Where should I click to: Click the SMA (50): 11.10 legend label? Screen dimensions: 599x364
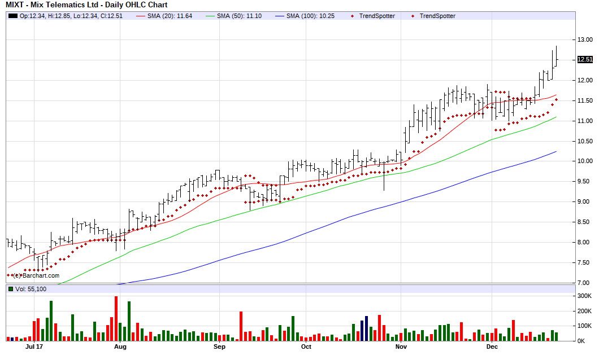point(239,16)
